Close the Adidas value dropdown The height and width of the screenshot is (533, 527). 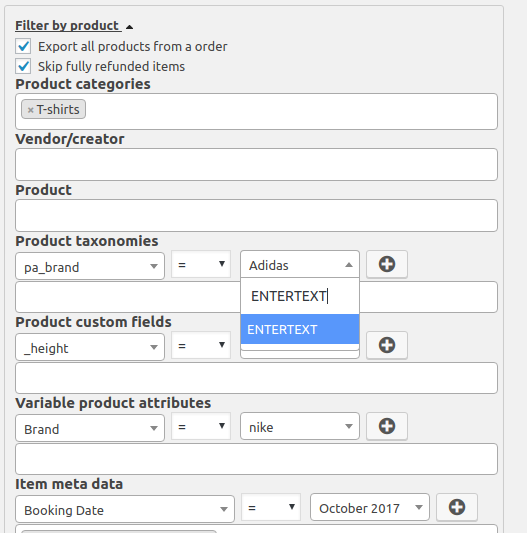300,264
